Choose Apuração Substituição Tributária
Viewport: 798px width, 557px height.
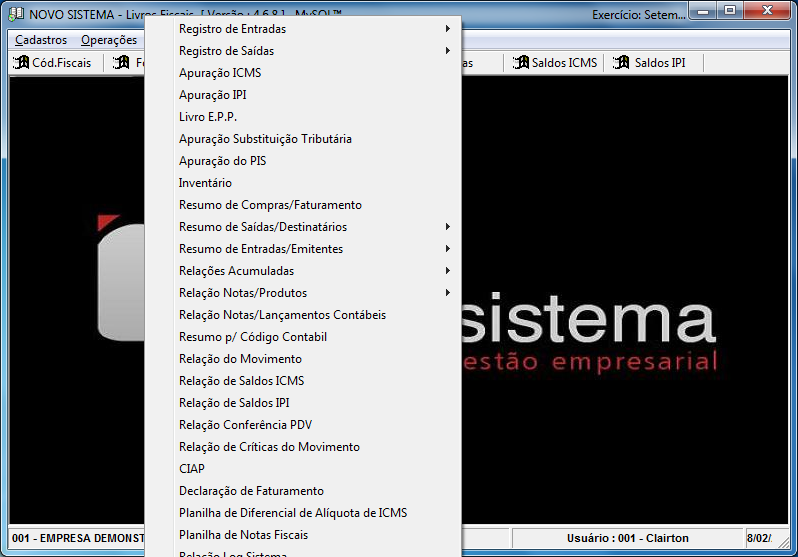303,139
